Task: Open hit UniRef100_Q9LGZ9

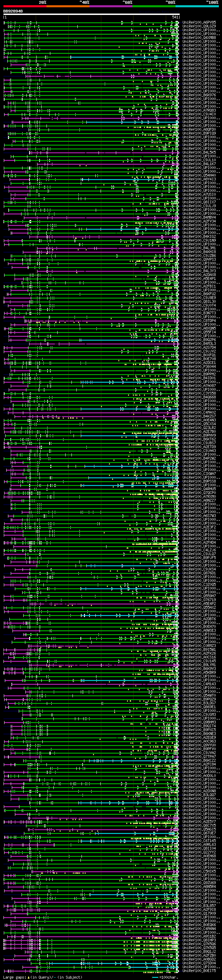Action: click(199, 26)
